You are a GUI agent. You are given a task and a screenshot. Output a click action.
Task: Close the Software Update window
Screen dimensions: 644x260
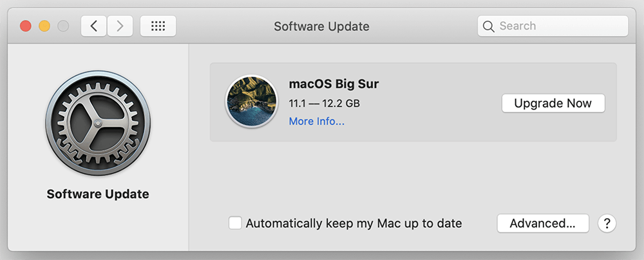[26, 26]
